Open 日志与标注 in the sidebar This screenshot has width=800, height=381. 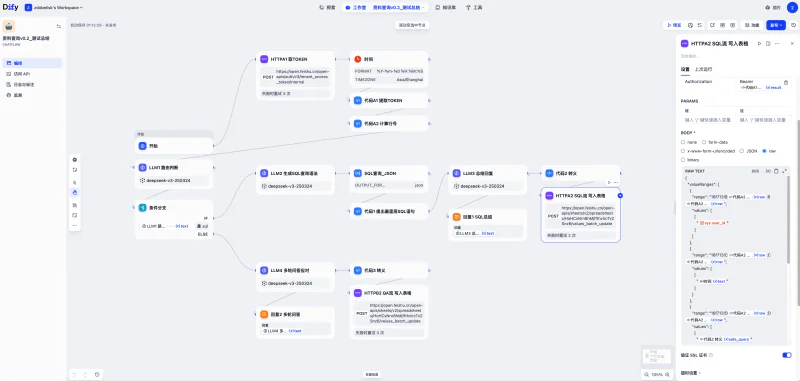(x=32, y=85)
